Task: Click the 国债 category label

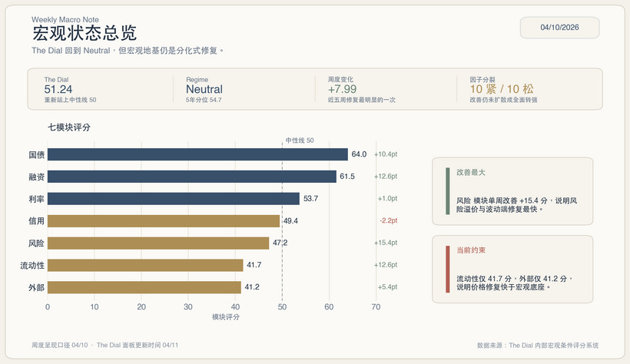Action: coord(37,154)
